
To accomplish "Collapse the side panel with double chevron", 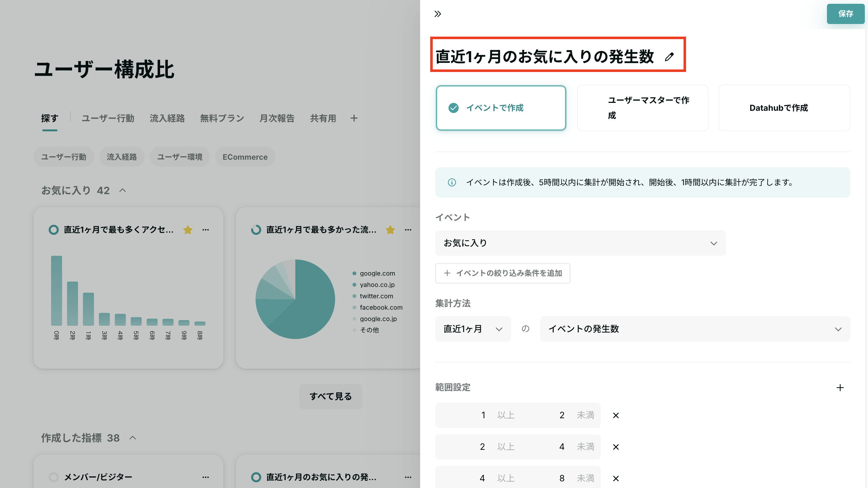I will point(437,14).
